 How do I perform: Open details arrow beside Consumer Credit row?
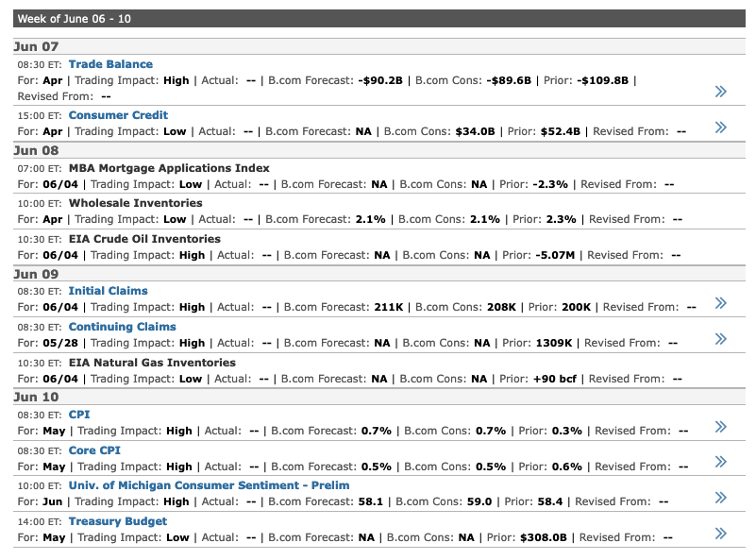click(x=721, y=127)
